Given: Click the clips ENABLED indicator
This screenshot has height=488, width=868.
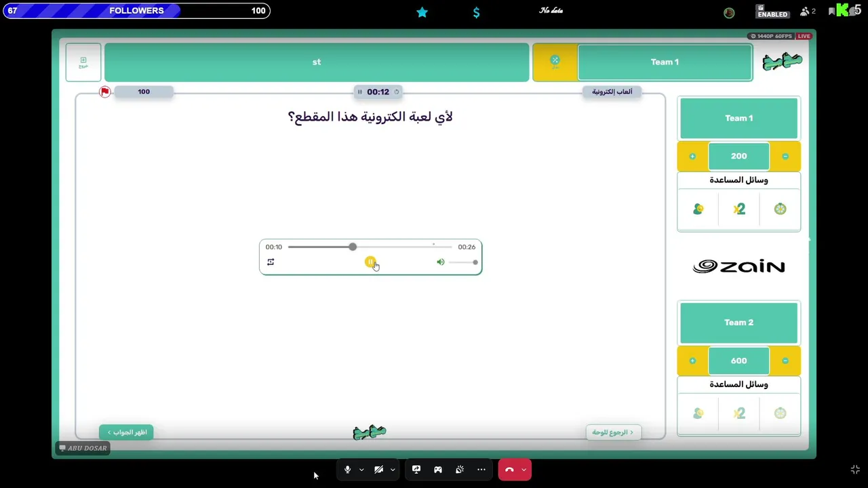Looking at the screenshot, I should [772, 12].
